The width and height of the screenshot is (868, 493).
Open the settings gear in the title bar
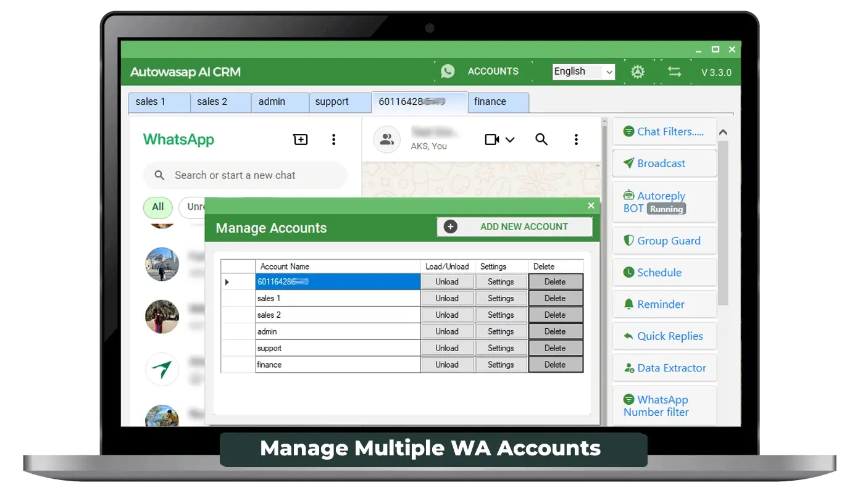tap(638, 71)
